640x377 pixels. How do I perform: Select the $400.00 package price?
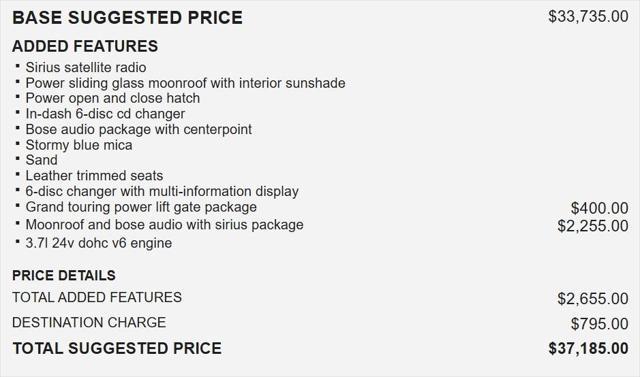pos(600,208)
